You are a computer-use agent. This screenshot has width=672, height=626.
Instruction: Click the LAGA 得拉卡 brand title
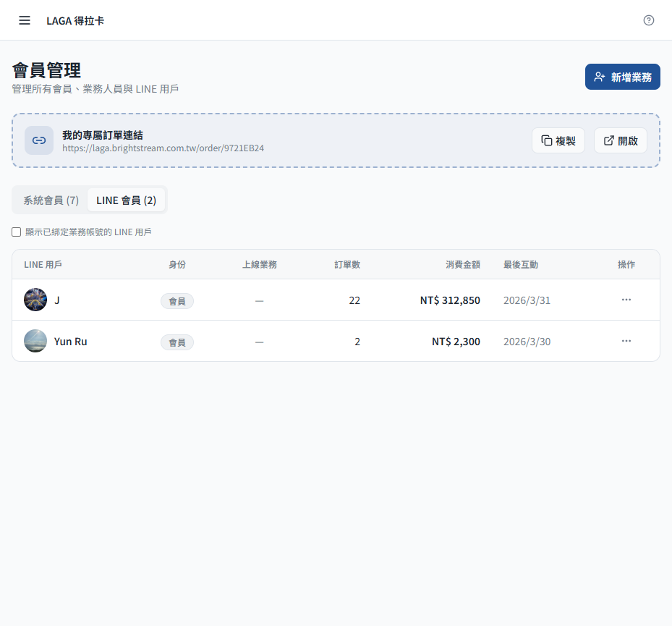click(75, 20)
